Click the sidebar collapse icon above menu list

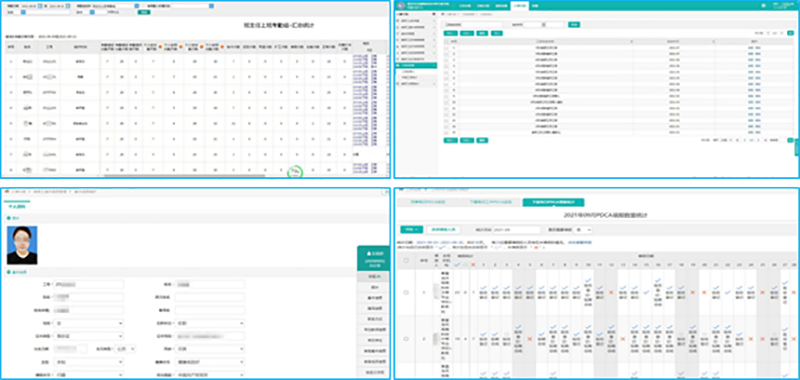434,14
